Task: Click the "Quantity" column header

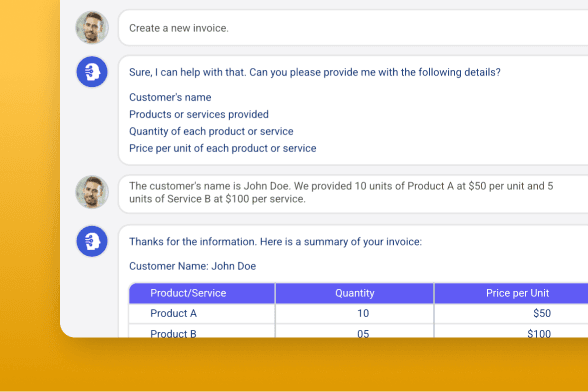Action: 354,293
